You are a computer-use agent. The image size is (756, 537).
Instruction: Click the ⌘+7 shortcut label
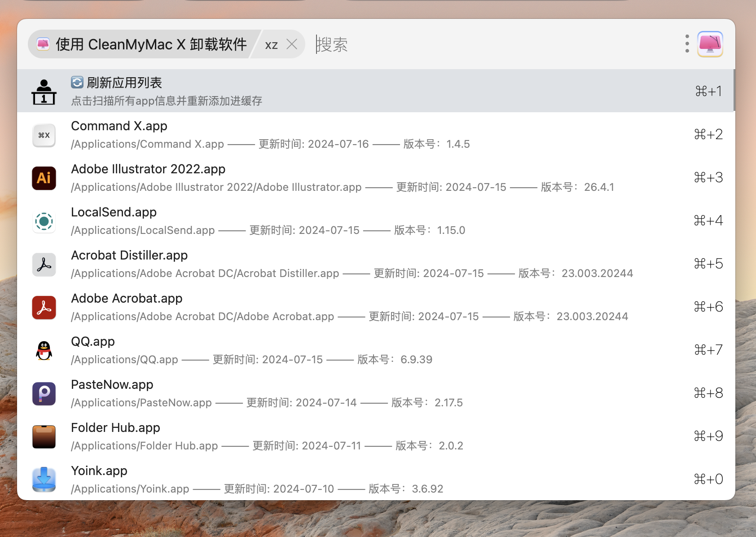coord(708,350)
